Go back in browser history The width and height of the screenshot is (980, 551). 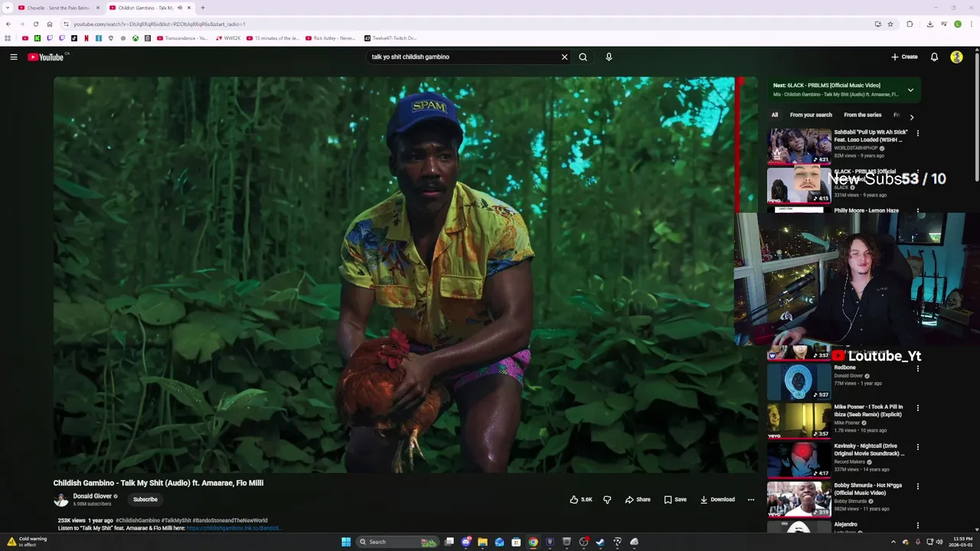click(8, 24)
